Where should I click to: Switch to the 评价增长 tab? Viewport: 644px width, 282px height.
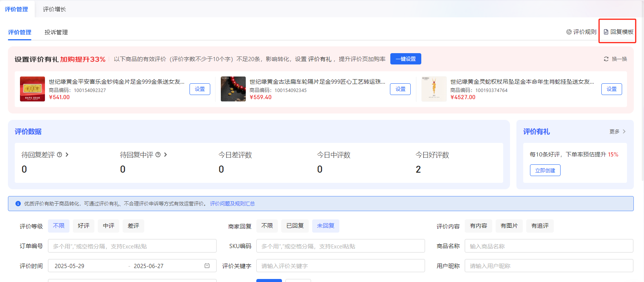pos(54,9)
